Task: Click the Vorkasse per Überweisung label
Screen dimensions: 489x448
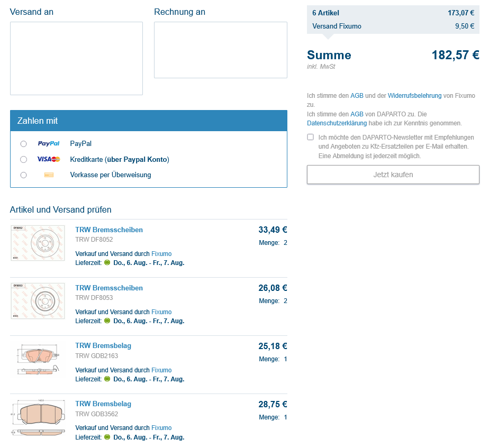Action: pyautogui.click(x=111, y=175)
